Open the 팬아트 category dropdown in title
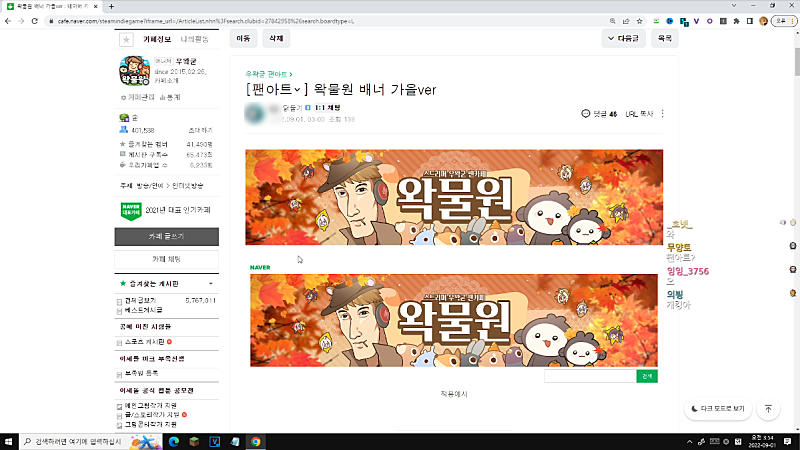800x450 pixels. [278, 90]
